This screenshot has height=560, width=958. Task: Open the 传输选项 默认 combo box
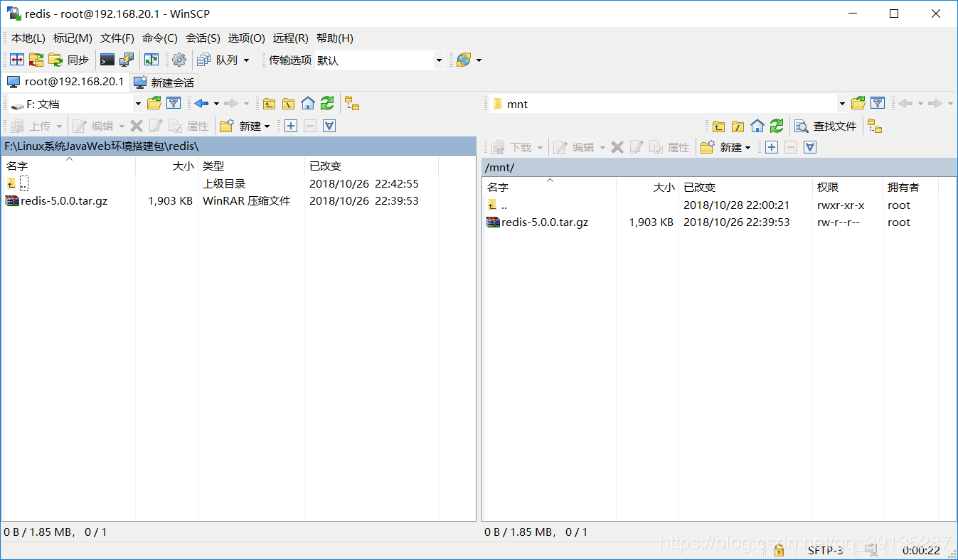tap(379, 60)
